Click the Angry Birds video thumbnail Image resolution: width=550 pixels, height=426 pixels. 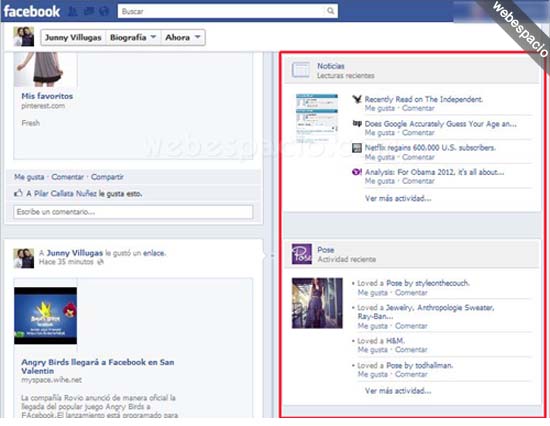[x=45, y=315]
